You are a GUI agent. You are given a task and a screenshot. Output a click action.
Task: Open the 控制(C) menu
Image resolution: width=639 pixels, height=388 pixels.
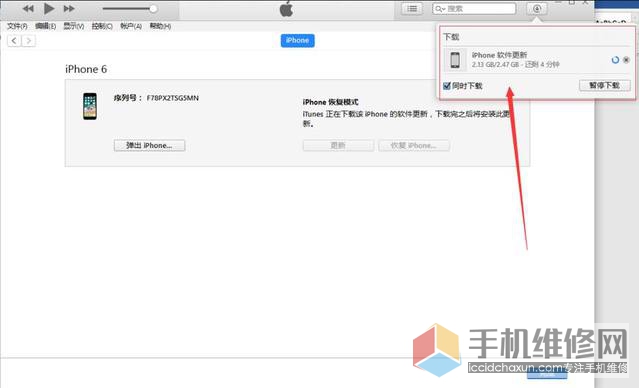(102, 26)
